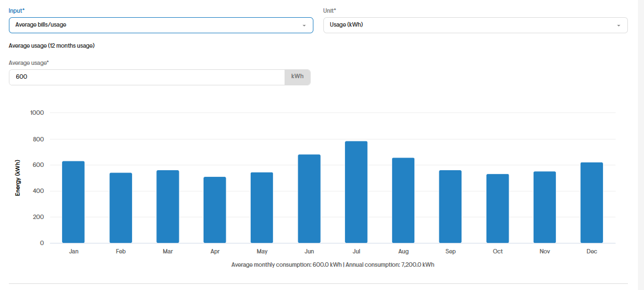Select the Jun bar in chart
The image size is (644, 290).
310,199
